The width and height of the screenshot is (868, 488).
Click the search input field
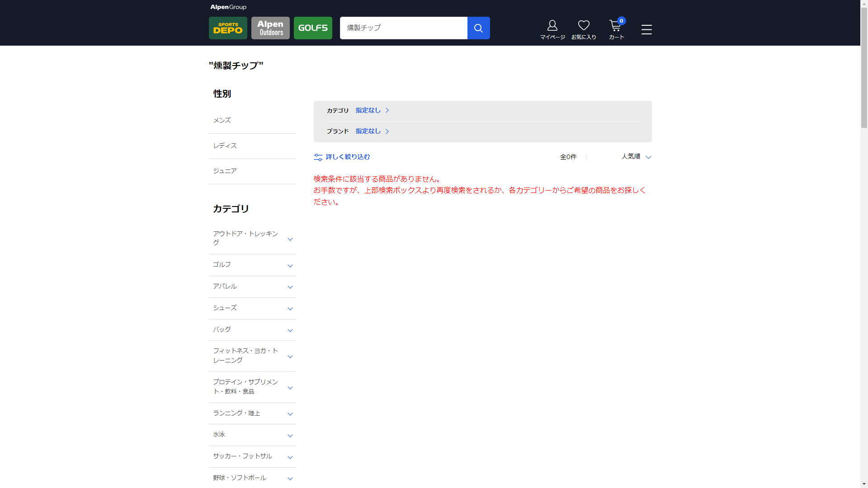click(403, 28)
